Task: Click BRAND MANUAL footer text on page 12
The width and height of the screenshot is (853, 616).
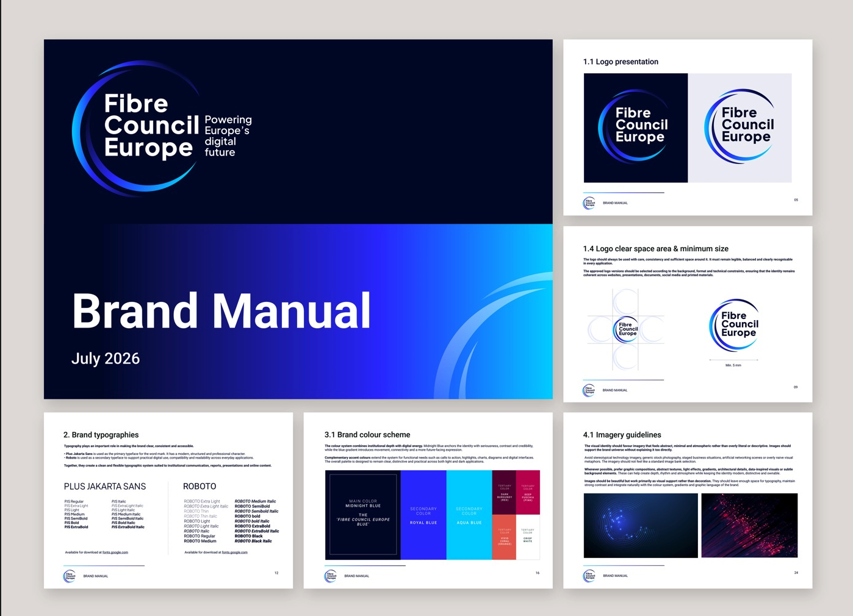Action: (x=96, y=576)
